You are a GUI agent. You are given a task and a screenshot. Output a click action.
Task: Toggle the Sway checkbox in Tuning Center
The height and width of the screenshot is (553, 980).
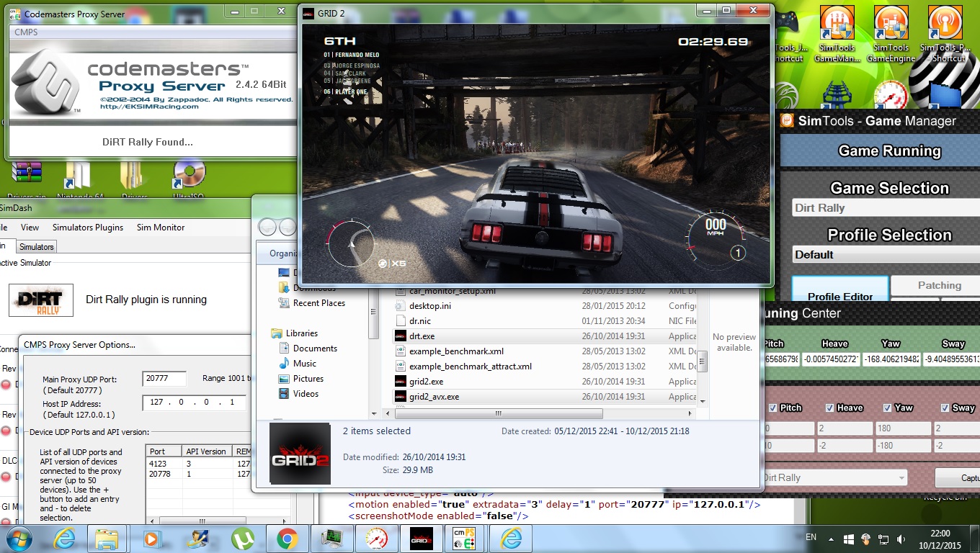coord(945,408)
